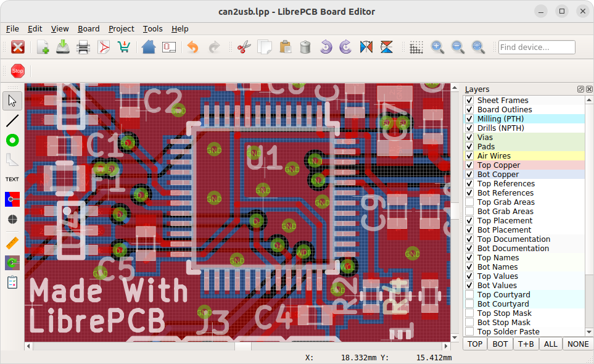
Task: Float the Layers panel with the detach icon
Action: (580, 89)
